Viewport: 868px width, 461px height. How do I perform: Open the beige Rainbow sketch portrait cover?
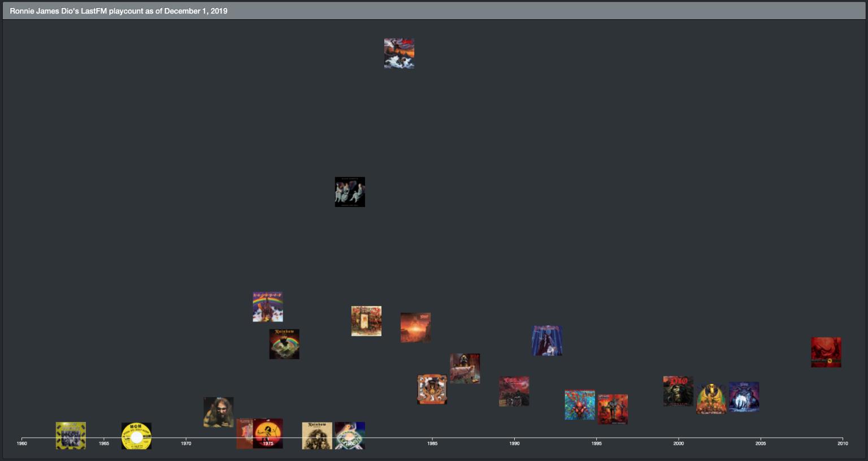pyautogui.click(x=317, y=436)
